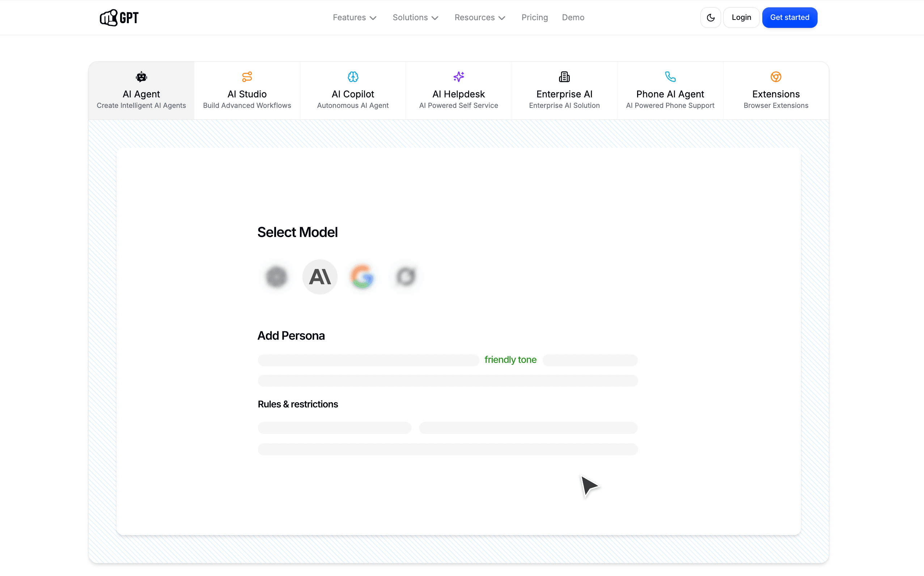Click the 'Rules & restrictions' heading
This screenshot has width=924, height=576.
coord(298,404)
